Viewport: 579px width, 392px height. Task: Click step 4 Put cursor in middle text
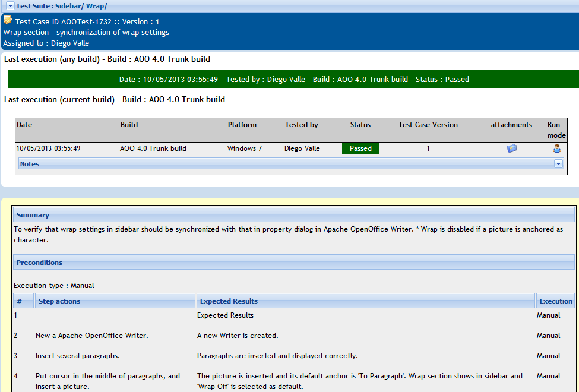(x=108, y=381)
